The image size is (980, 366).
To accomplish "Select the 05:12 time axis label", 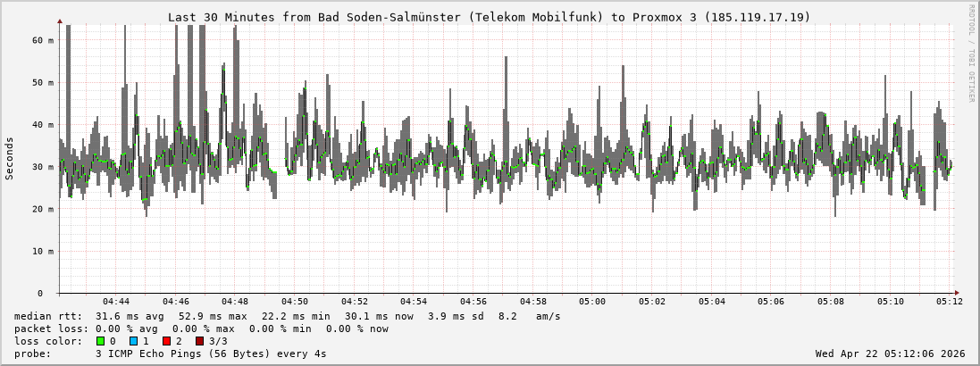I will (950, 303).
